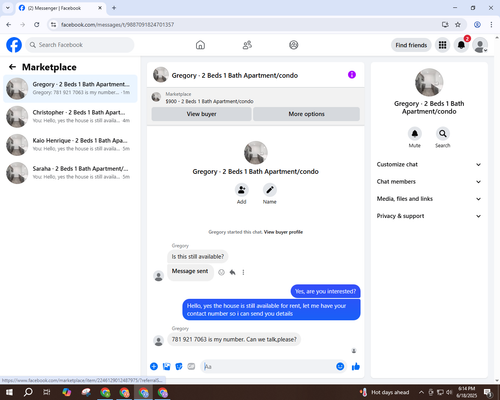Expand Media, files and links section
Screen dimensions: 500x400
429,199
